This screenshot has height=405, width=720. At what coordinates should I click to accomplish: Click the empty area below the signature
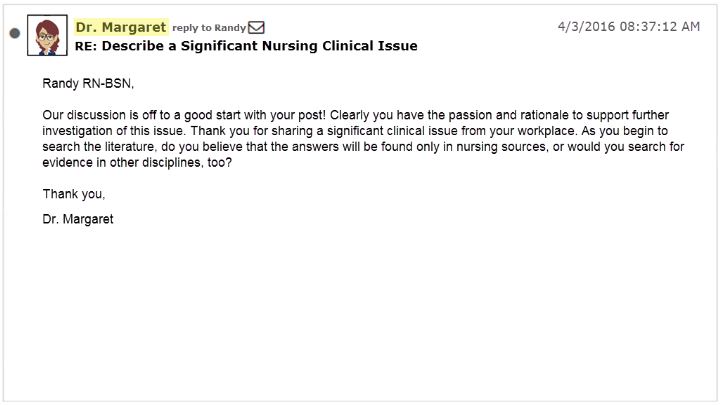pyautogui.click(x=360, y=312)
